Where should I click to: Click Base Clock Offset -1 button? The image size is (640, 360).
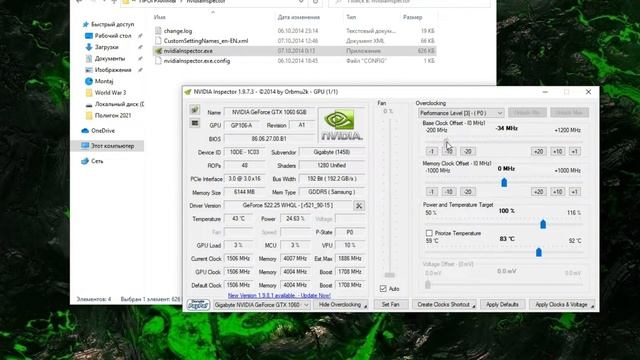tap(432, 151)
